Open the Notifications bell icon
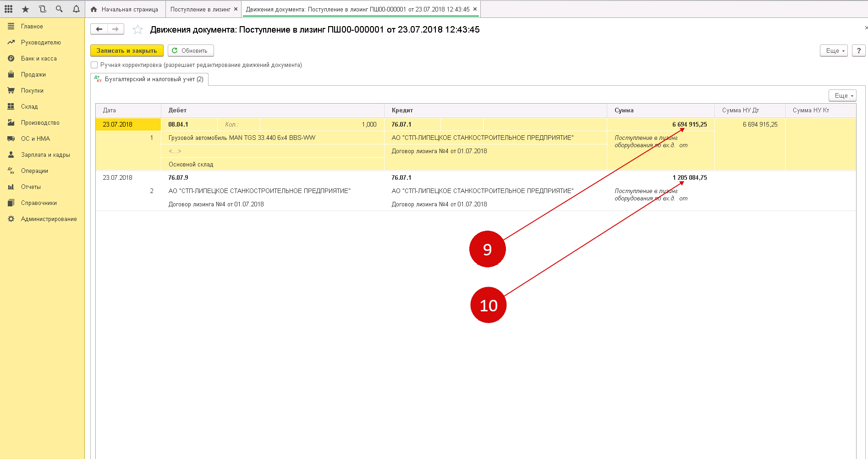Viewport: 868px width, 459px height. click(x=76, y=9)
